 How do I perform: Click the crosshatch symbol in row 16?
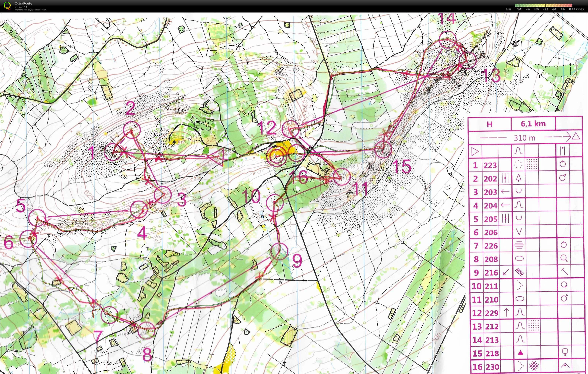coord(534,366)
